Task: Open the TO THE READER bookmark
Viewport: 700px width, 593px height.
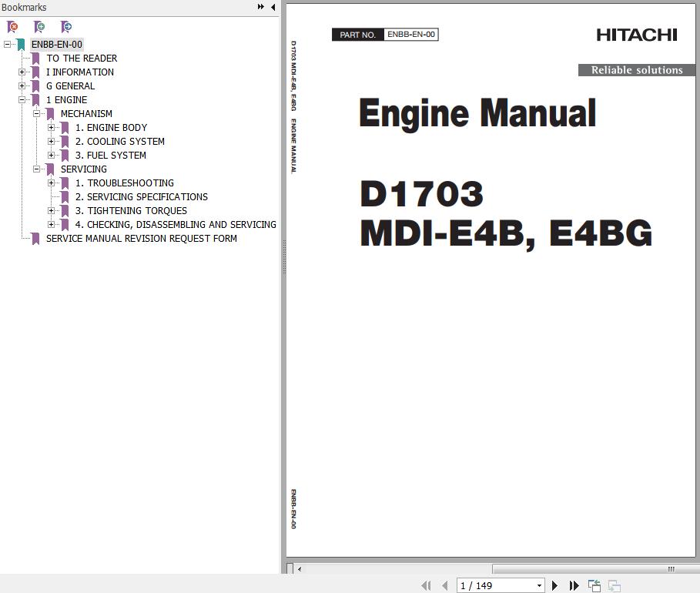Action: coord(82,59)
